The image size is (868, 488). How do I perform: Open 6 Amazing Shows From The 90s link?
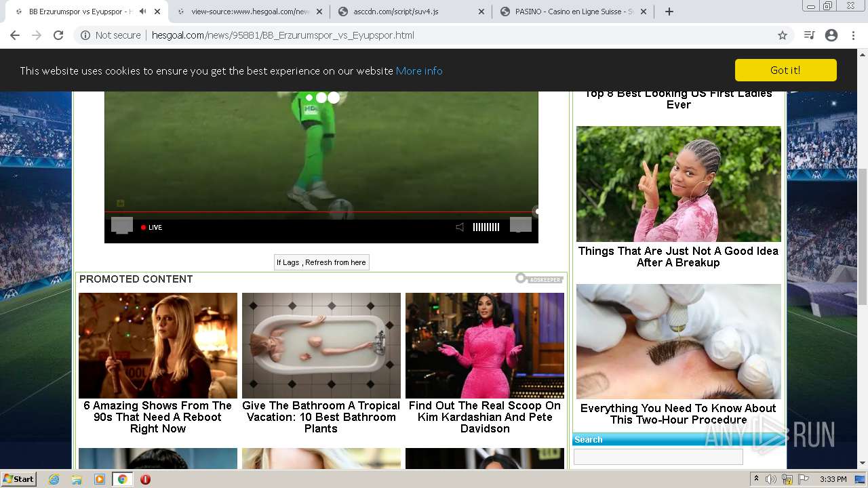point(158,417)
